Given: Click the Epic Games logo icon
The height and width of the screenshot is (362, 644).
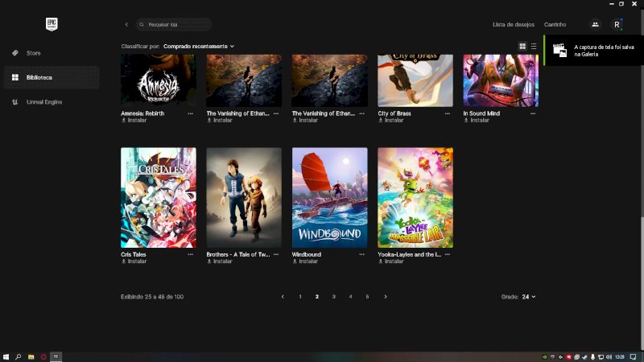Looking at the screenshot, I should point(52,24).
